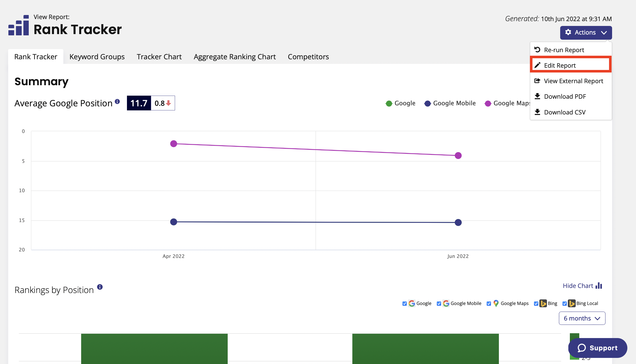The image size is (636, 364).
Task: Click the Jun 2022 axis label
Action: tap(458, 256)
